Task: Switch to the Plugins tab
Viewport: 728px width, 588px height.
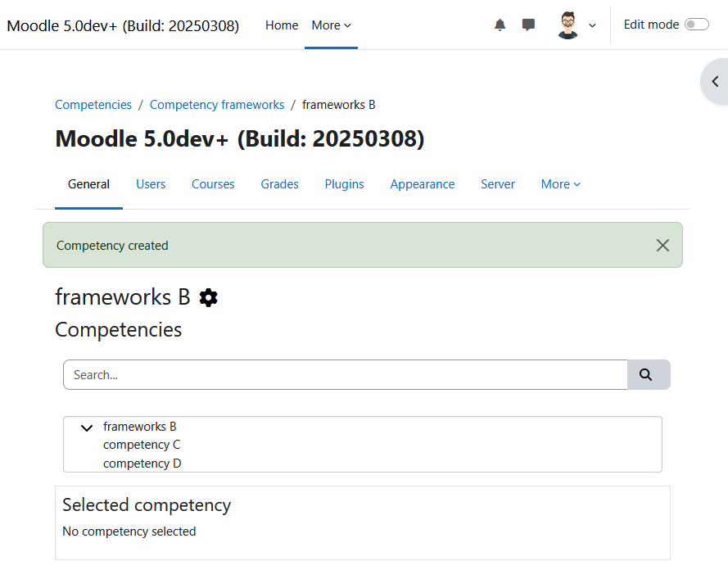Action: click(x=344, y=184)
